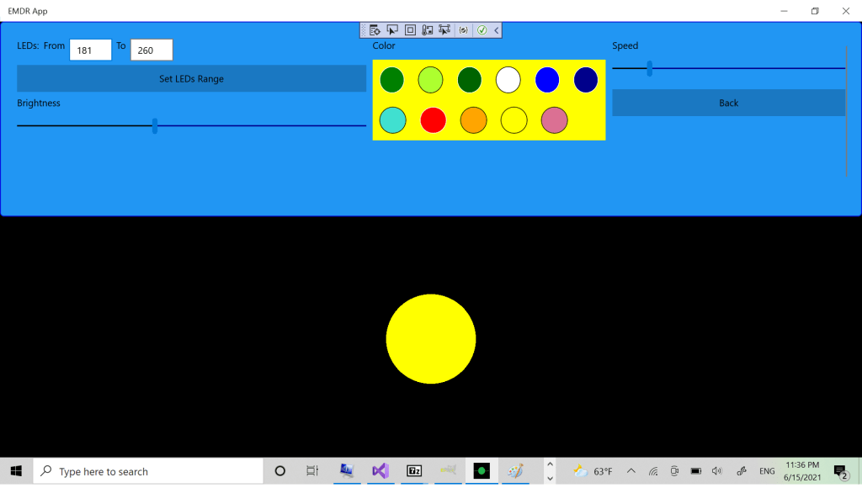Screen dimensions: 862x504
Task: Open Live Visual Tree from debug toolbar
Action: pos(375,30)
